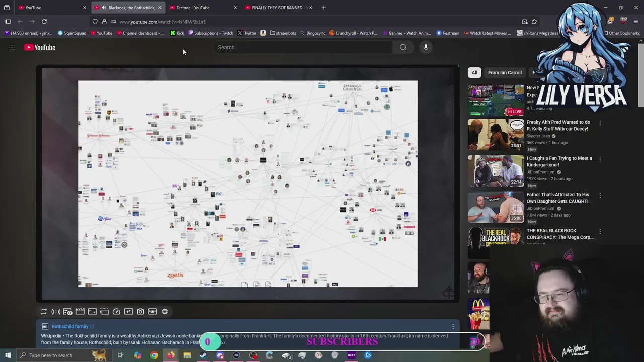Image resolution: width=644 pixels, height=362 pixels.
Task: Mute the Blackrock tab via its speaker icon
Action: click(x=104, y=8)
